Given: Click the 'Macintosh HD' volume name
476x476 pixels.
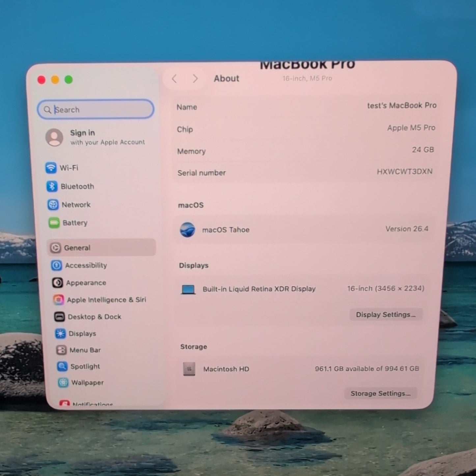Looking at the screenshot, I should [226, 369].
